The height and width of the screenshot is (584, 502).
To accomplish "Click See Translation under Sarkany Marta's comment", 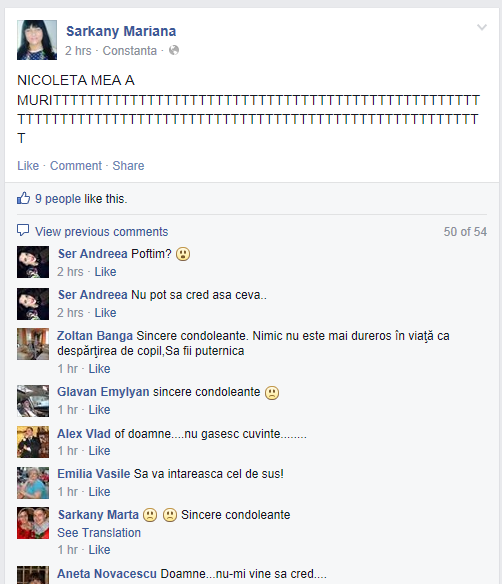I will click(x=99, y=533).
